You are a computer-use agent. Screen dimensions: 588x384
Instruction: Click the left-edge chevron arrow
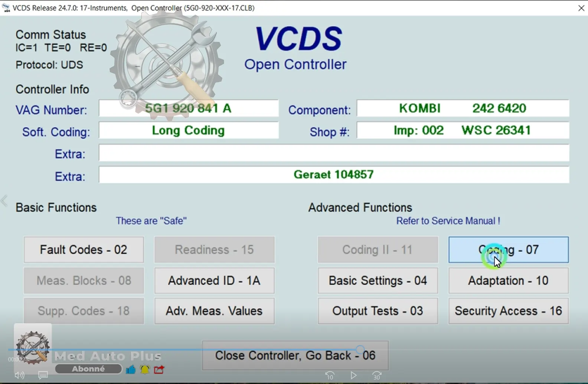click(4, 201)
